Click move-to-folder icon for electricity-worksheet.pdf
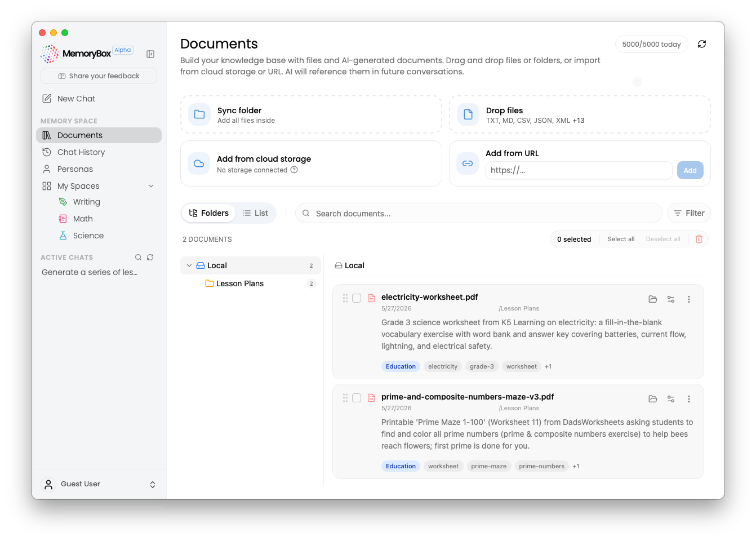This screenshot has width=756, height=541. click(x=653, y=299)
